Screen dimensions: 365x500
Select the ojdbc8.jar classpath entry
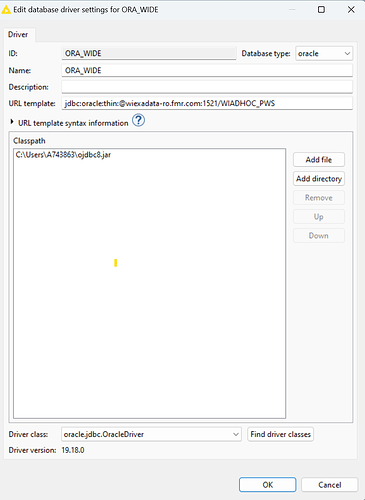tap(63, 155)
